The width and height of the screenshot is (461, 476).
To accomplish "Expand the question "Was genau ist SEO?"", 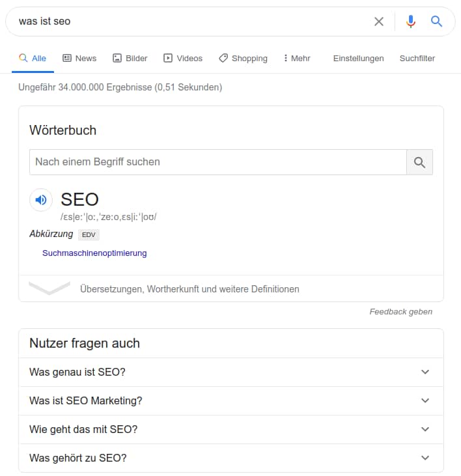I will click(231, 372).
